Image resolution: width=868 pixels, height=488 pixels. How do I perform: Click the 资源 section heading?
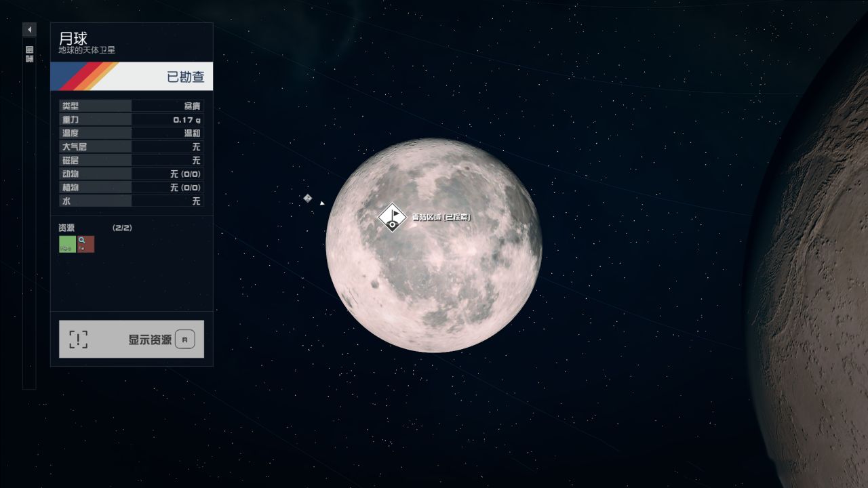[66, 228]
